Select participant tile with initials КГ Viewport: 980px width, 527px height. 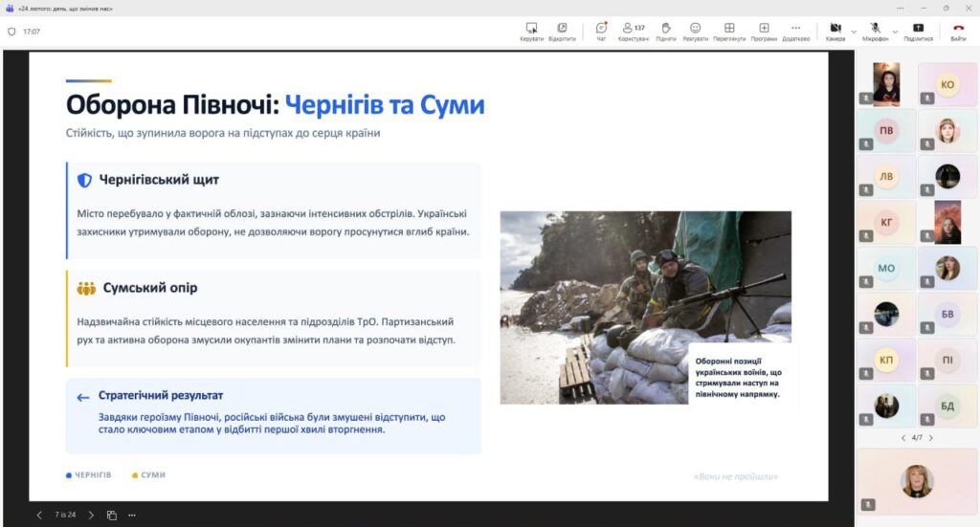(886, 223)
